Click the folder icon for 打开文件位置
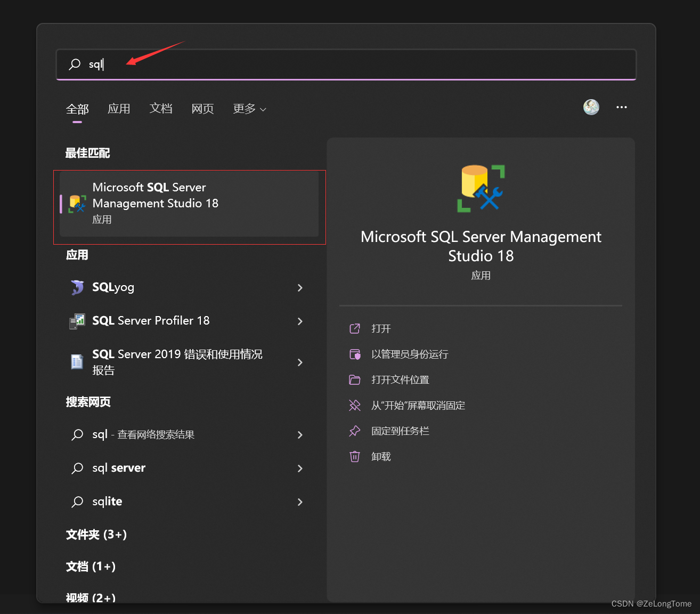 [355, 380]
